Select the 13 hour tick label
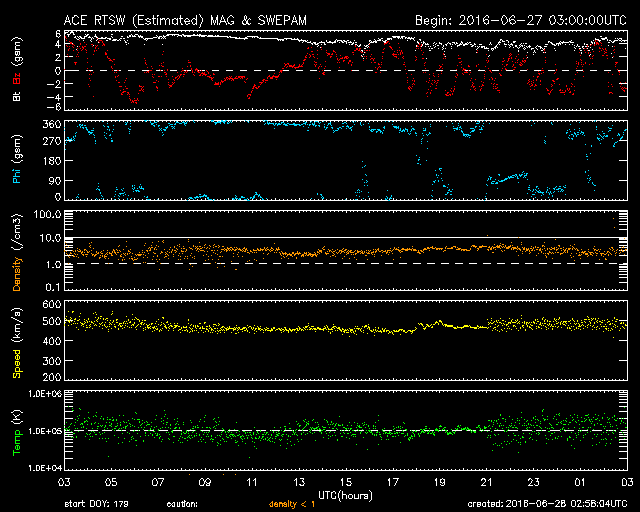This screenshot has height=512, width=640. tap(299, 482)
